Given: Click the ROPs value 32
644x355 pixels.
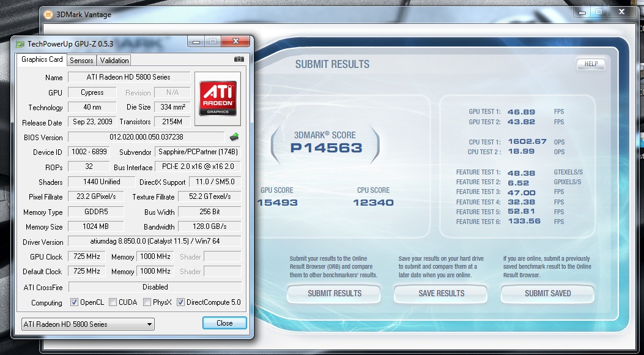Looking at the screenshot, I should coord(89,166).
